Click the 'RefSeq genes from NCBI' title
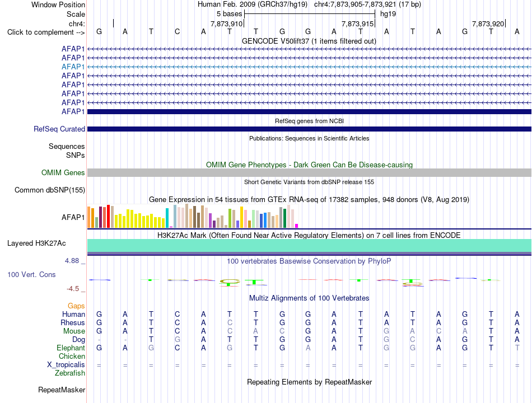 click(x=309, y=121)
